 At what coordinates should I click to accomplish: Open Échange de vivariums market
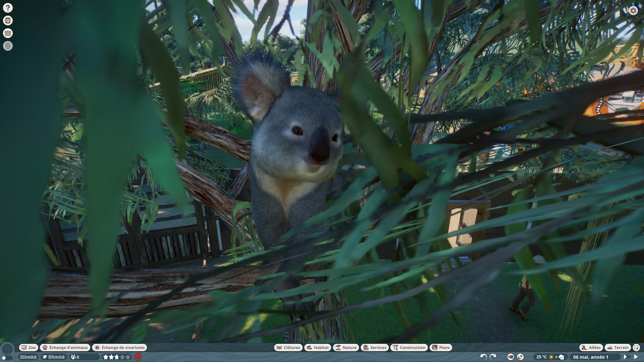(120, 347)
